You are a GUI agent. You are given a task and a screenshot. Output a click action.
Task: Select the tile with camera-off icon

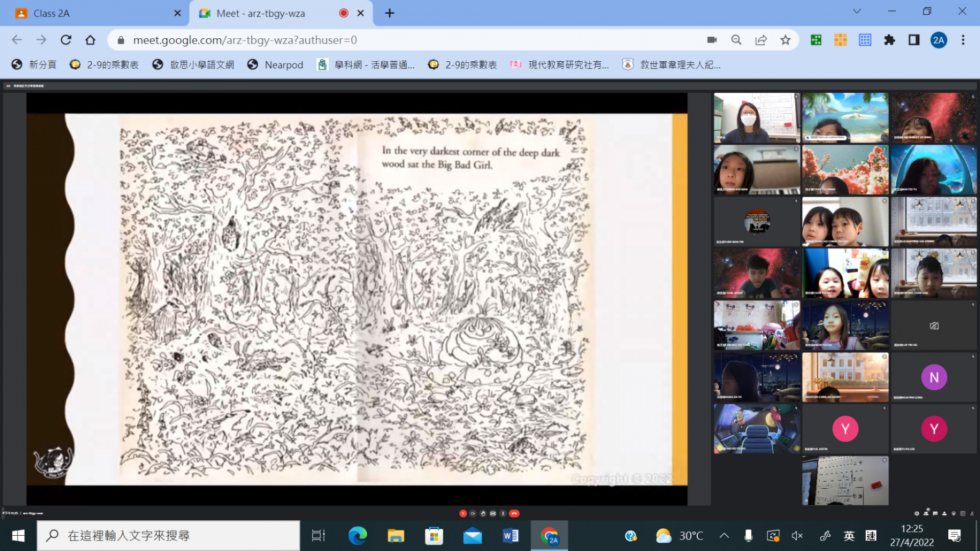click(x=934, y=325)
